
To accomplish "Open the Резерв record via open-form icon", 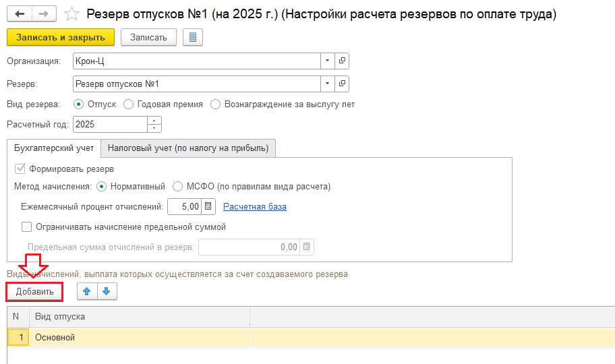I will [342, 84].
